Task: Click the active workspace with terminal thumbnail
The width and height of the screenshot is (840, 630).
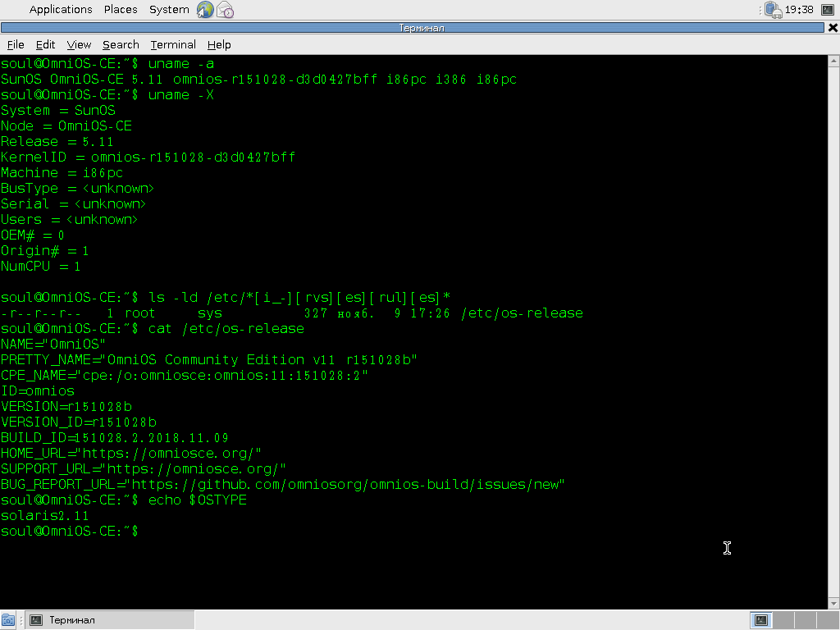Action: point(761,620)
